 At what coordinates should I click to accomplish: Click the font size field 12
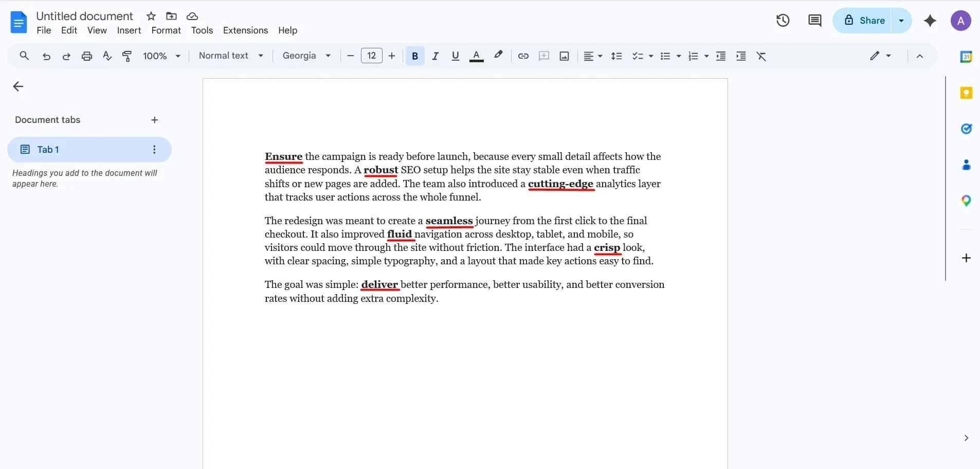point(372,56)
